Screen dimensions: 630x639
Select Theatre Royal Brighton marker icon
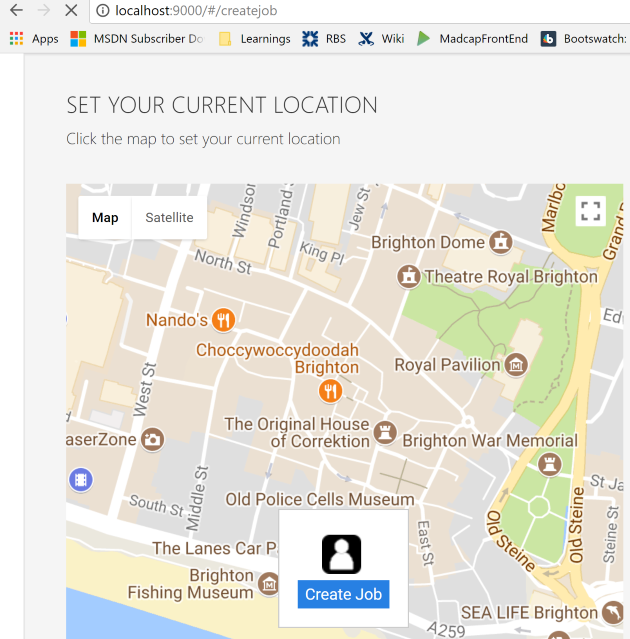[x=409, y=276]
